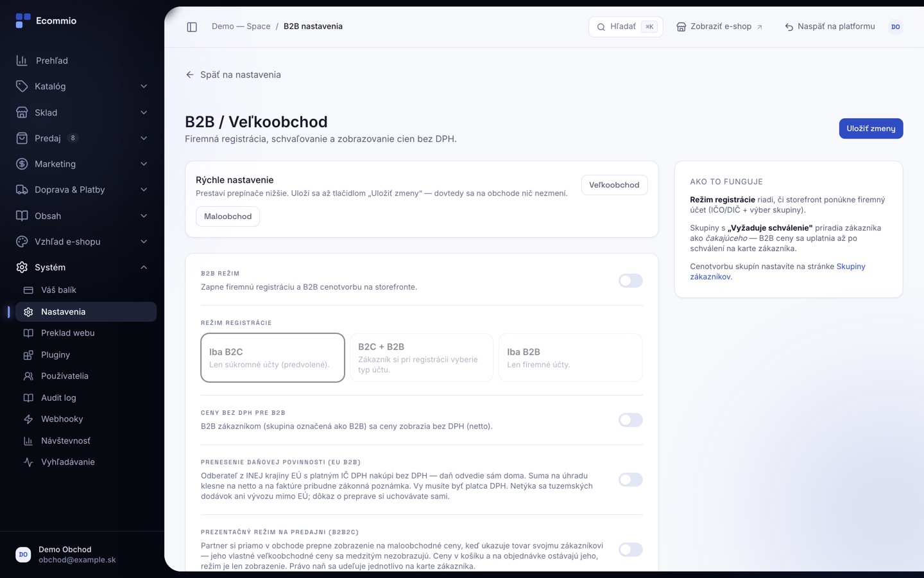
Task: Click the Vyhľadávanie activity icon
Action: pos(28,462)
